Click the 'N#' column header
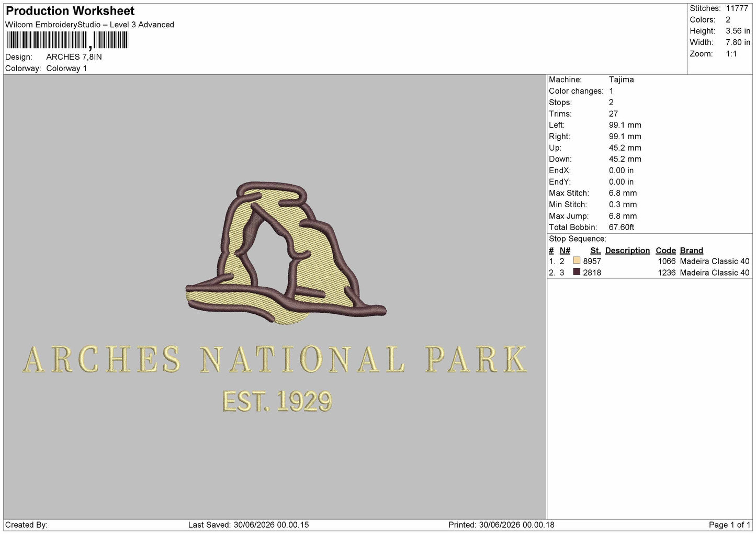This screenshot has height=534, width=756. pos(565,251)
